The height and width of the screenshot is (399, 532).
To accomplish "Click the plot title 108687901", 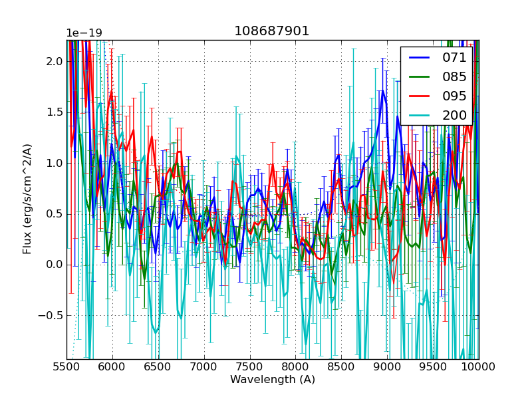I will click(272, 31).
